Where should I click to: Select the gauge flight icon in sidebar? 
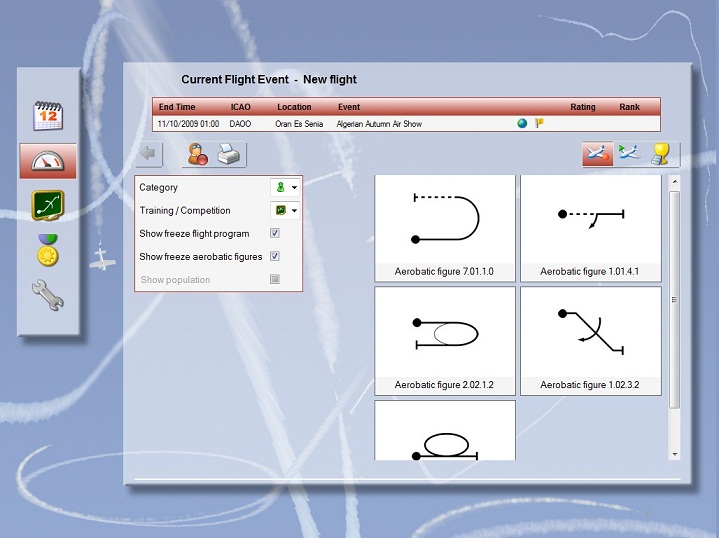click(x=48, y=161)
